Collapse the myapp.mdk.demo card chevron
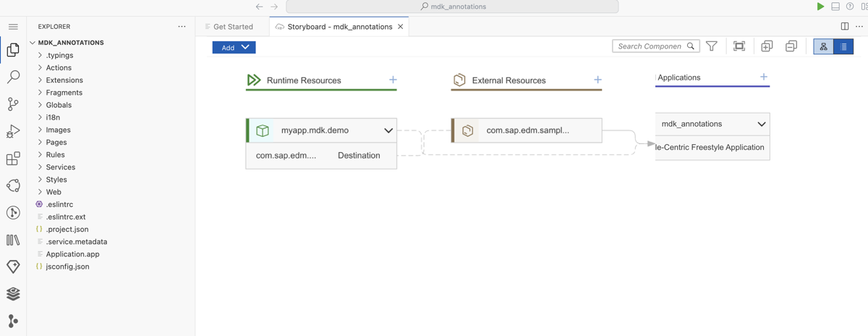Screen dimensions: 868x336 pyautogui.click(x=388, y=131)
